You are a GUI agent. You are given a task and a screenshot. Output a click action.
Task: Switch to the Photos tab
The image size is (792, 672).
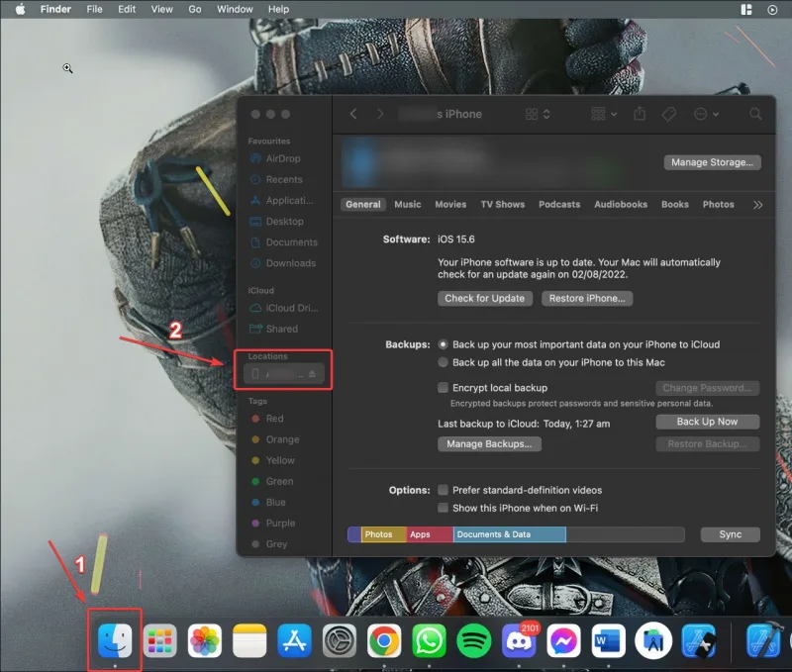(719, 205)
